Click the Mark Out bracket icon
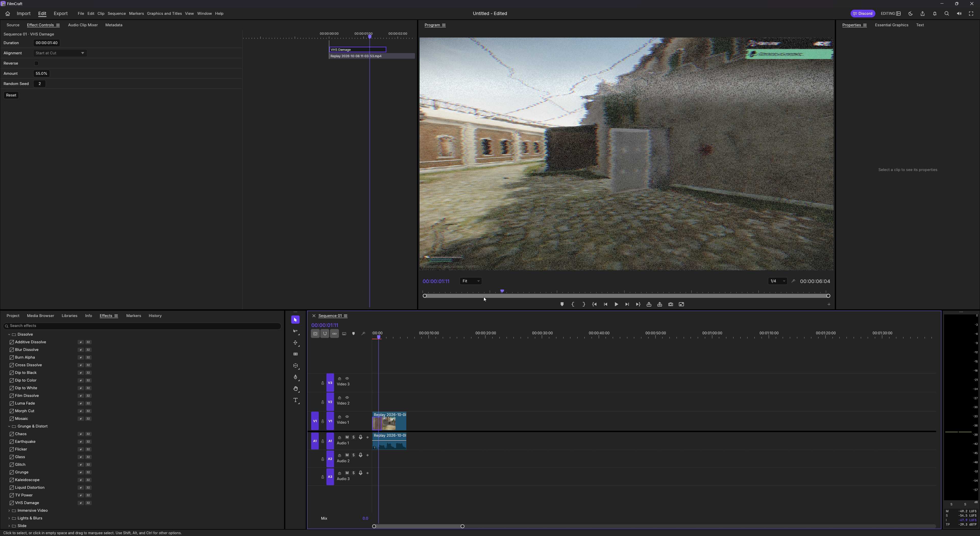The width and height of the screenshot is (980, 536). 584,304
